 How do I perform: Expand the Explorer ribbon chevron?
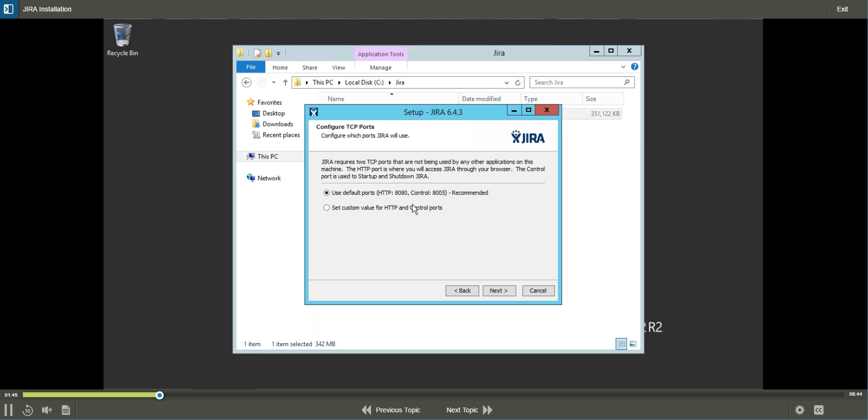(x=623, y=67)
